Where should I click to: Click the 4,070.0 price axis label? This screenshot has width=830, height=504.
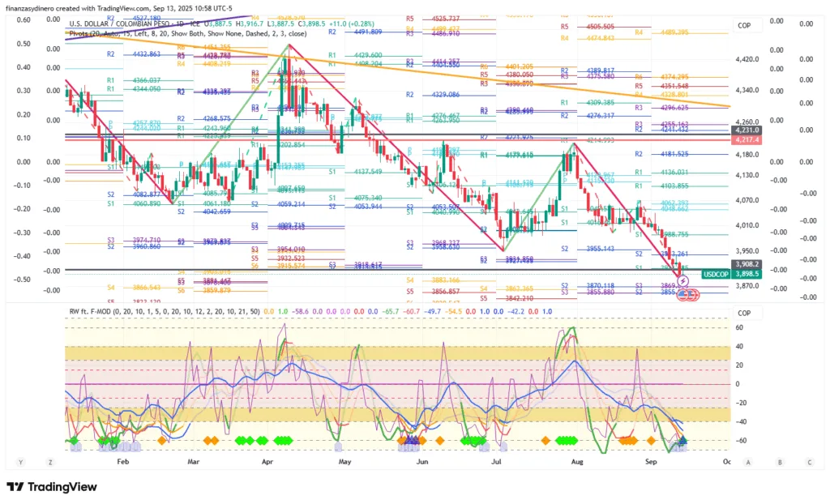click(x=747, y=200)
